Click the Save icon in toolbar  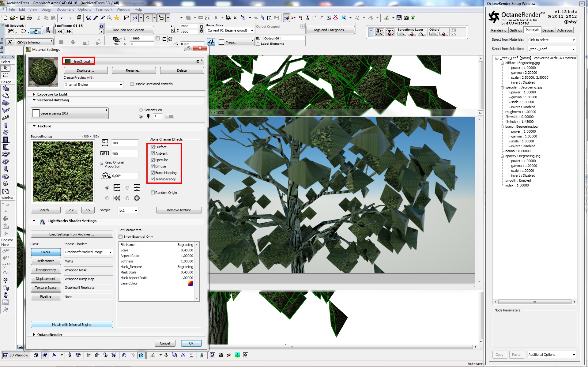(22, 18)
